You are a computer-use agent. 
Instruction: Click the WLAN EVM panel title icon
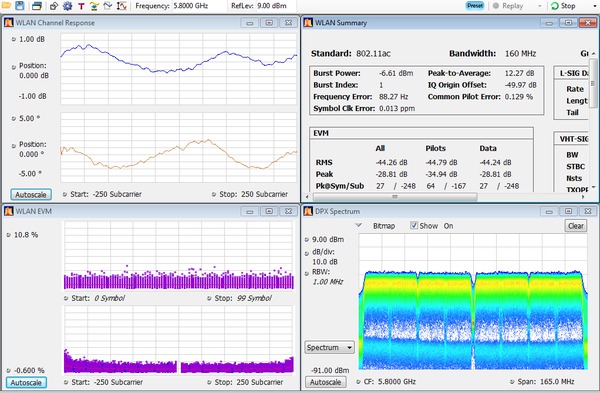(x=9, y=211)
